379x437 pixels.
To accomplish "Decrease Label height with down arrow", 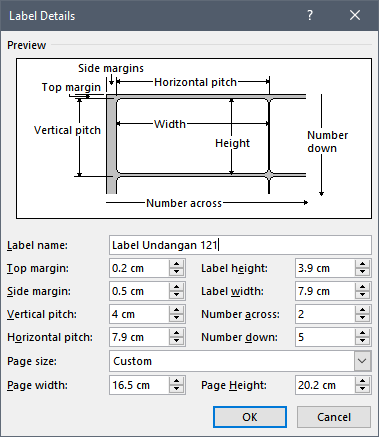I will [363, 272].
